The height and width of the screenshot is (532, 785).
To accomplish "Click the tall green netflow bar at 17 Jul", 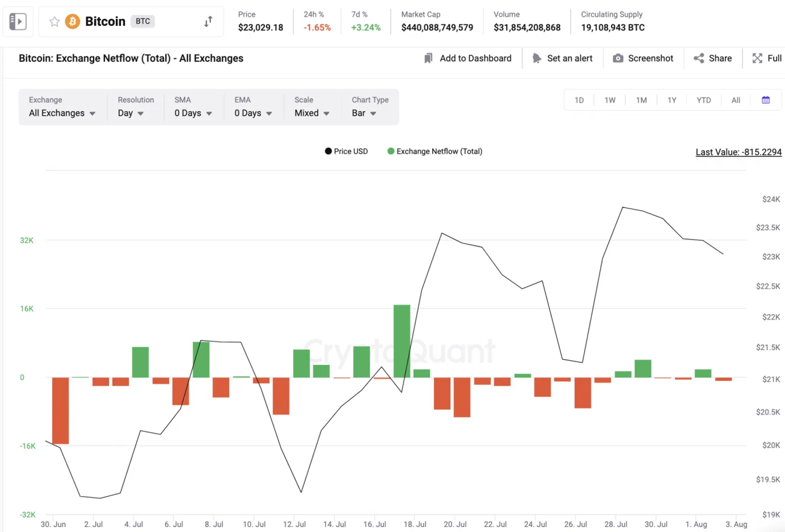I will (x=402, y=341).
